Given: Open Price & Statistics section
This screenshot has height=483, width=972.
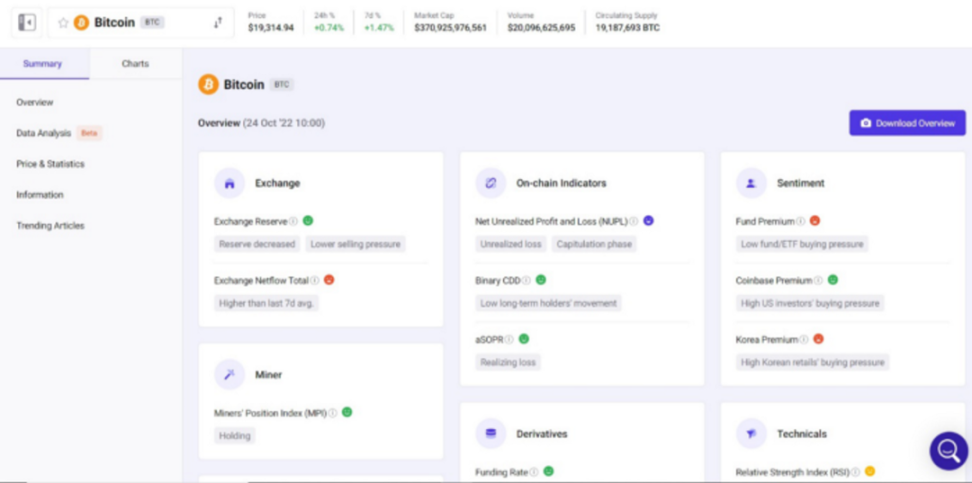Looking at the screenshot, I should (50, 164).
